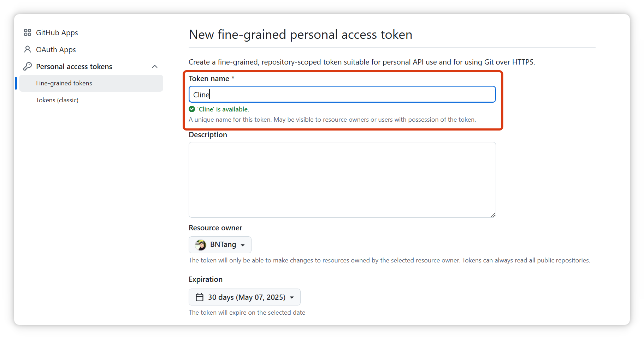Screen dimensions: 644x339
Task: Click the Expiration label text
Action: click(206, 279)
